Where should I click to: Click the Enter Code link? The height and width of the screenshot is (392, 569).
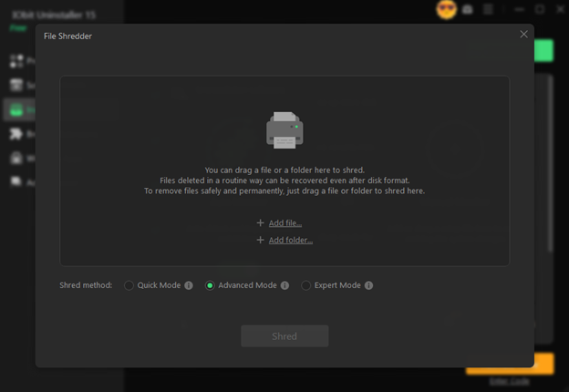coord(509,381)
